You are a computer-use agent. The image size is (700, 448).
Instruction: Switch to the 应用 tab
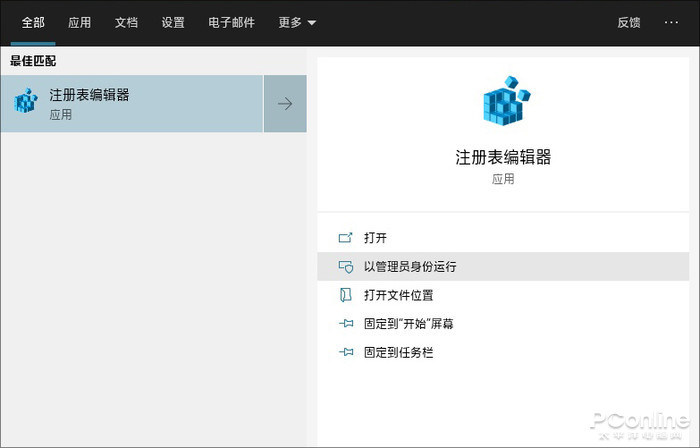pyautogui.click(x=79, y=22)
